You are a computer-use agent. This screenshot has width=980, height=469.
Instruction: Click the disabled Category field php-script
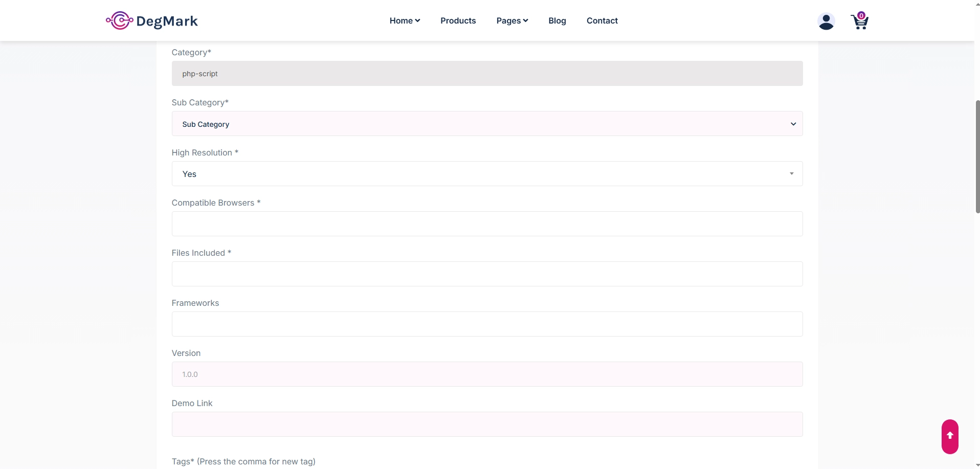[x=486, y=74]
